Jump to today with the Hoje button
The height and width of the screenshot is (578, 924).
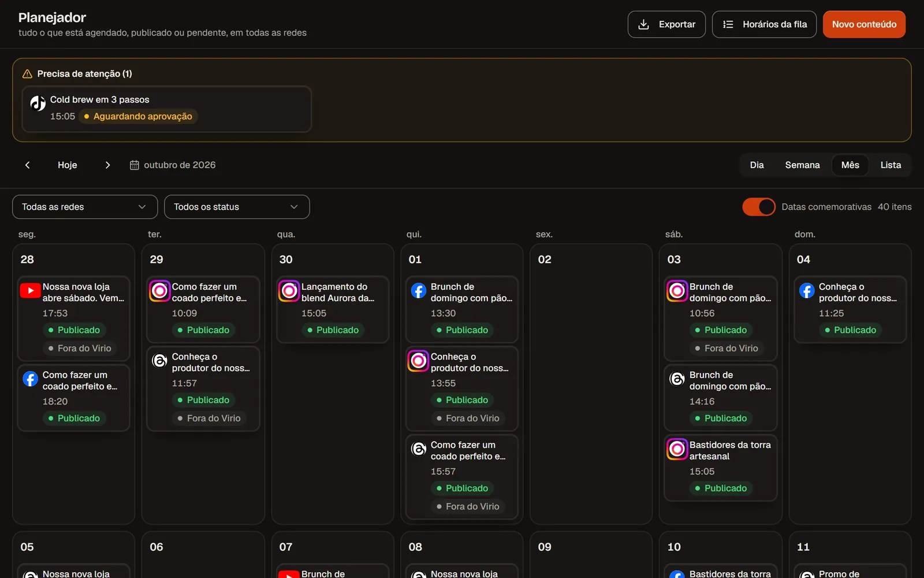click(68, 165)
